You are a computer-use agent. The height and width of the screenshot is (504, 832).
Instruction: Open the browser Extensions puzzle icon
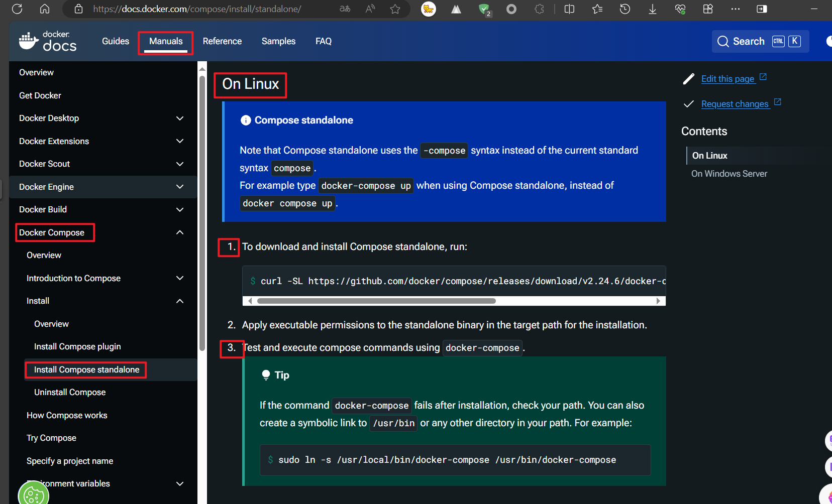(x=540, y=9)
